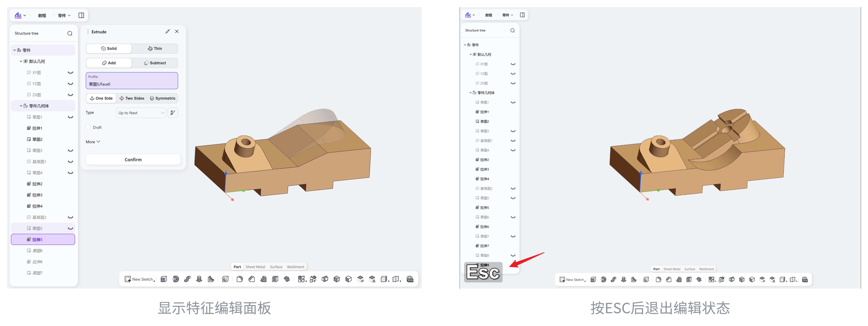Viewport: 868px width, 326px height.
Task: Show the XY面 plane in left tree
Action: click(70, 73)
